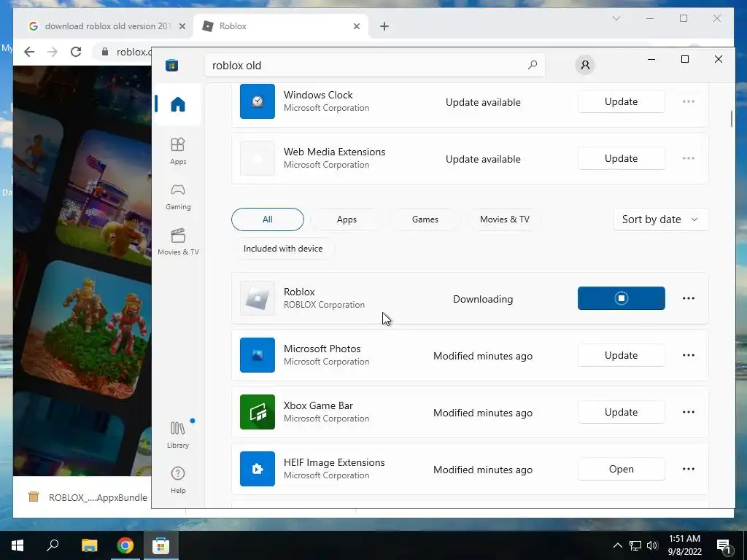Viewport: 747px width, 560px height.
Task: Open more options for Web Media Extensions
Action: pos(689,158)
